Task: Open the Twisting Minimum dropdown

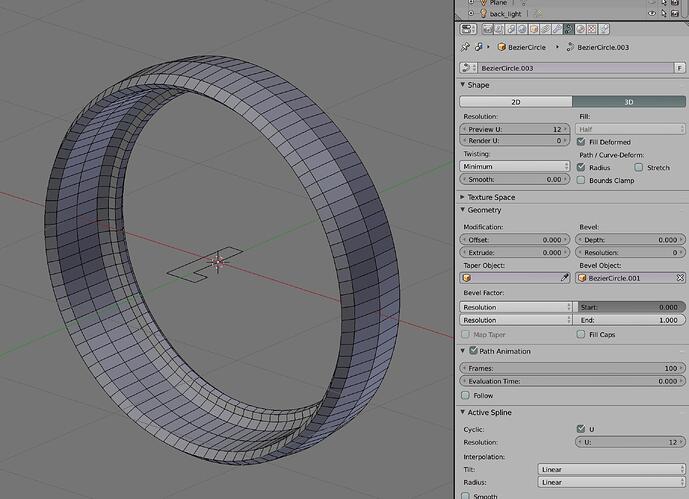Action: 515,166
